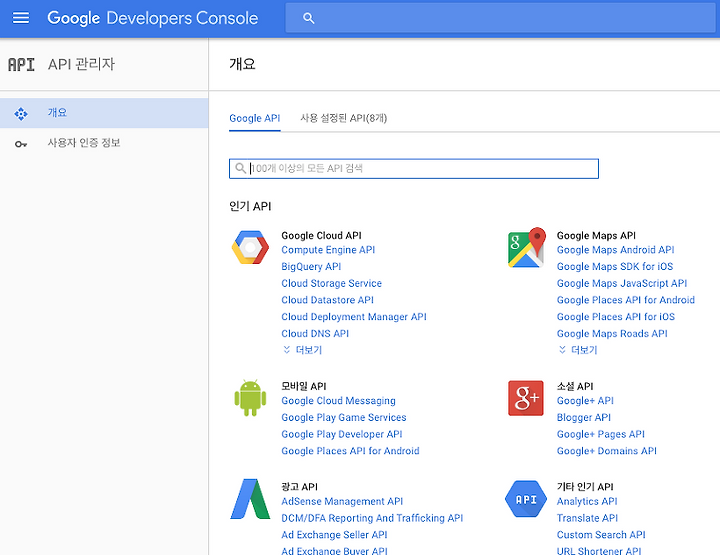Click magnifier icon inside API search box
Viewport: 720px width, 555px height.
pyautogui.click(x=240, y=168)
